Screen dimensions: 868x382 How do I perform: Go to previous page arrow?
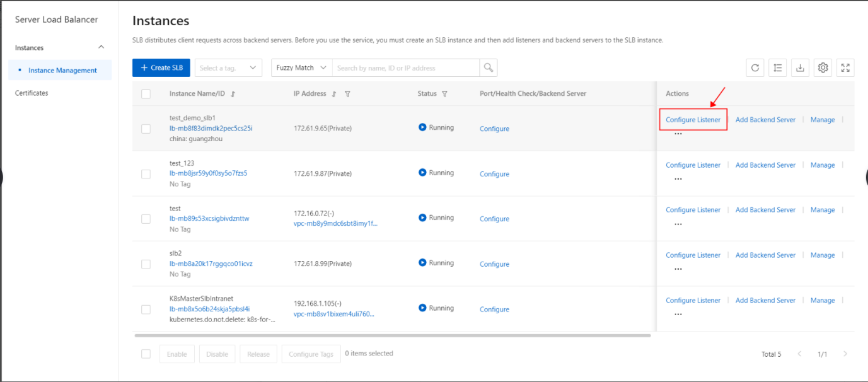799,354
